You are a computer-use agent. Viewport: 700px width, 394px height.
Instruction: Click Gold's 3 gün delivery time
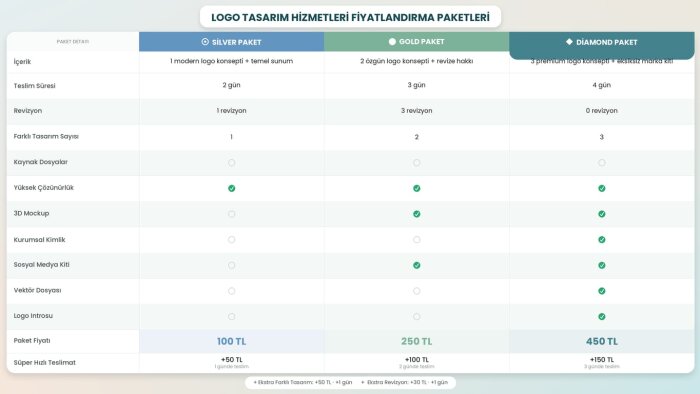417,85
